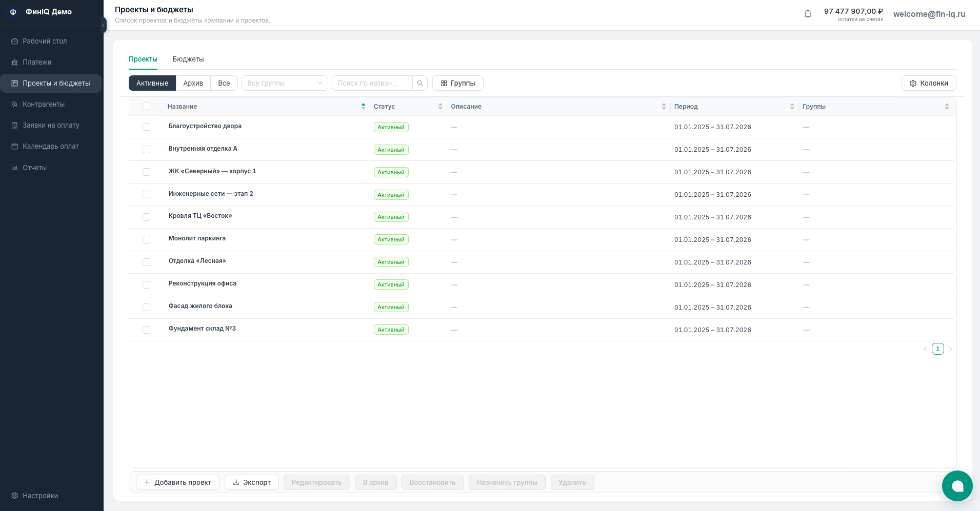This screenshot has height=511, width=980.
Task: Click the Рабочий стол dashboard icon
Action: click(15, 42)
